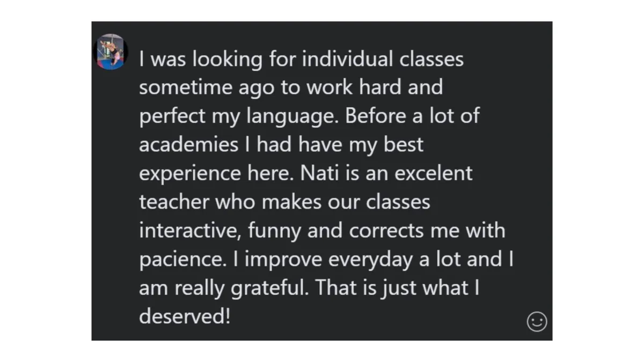
Task: Click the word "individual" in the first line
Action: [348, 59]
